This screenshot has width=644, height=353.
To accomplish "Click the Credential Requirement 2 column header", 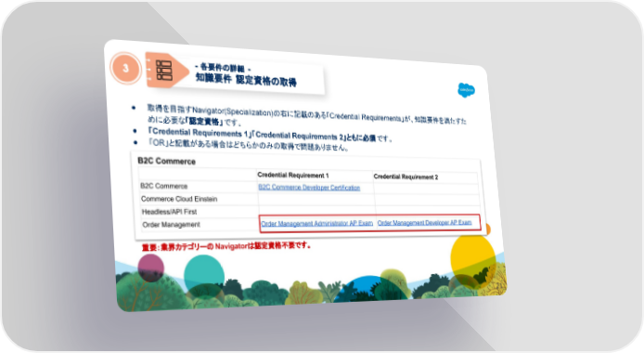I will point(406,176).
